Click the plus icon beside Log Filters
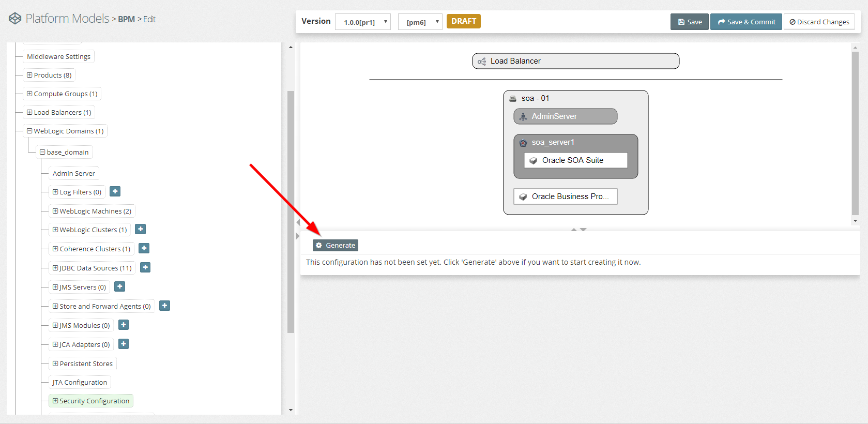Image resolution: width=868 pixels, height=424 pixels. coord(115,191)
